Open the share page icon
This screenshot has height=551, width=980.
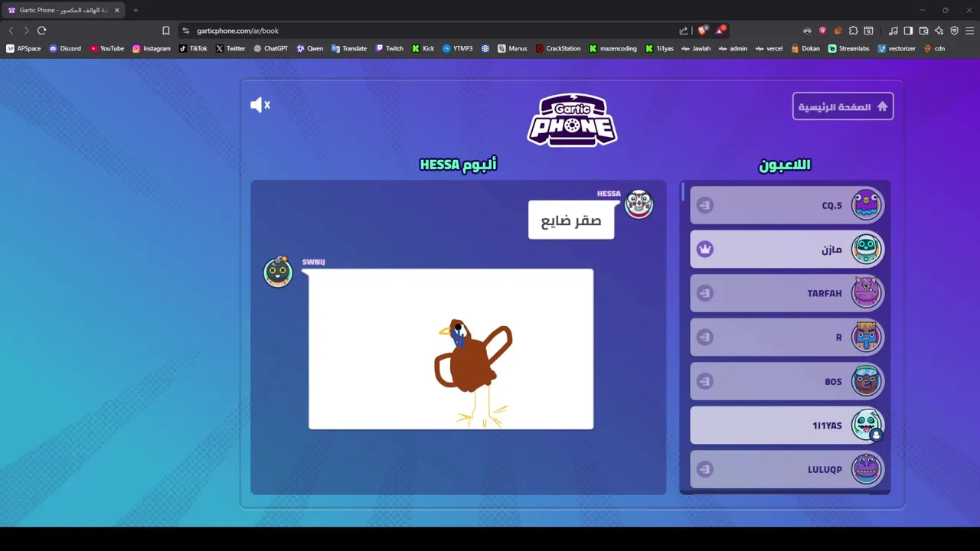tap(684, 31)
